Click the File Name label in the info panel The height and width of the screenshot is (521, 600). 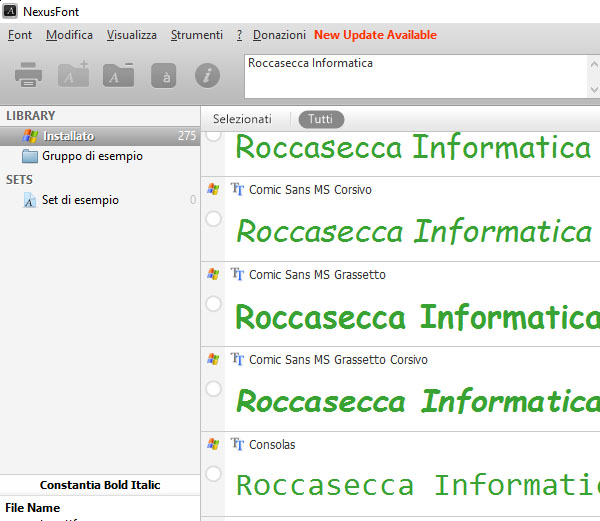33,508
